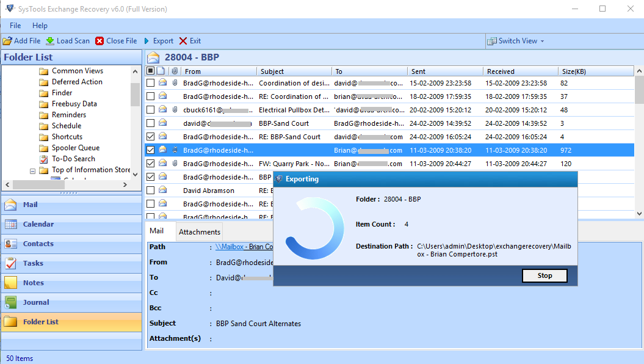Select the Freebusy Data folder icon
This screenshot has width=644, height=364.
tap(43, 104)
